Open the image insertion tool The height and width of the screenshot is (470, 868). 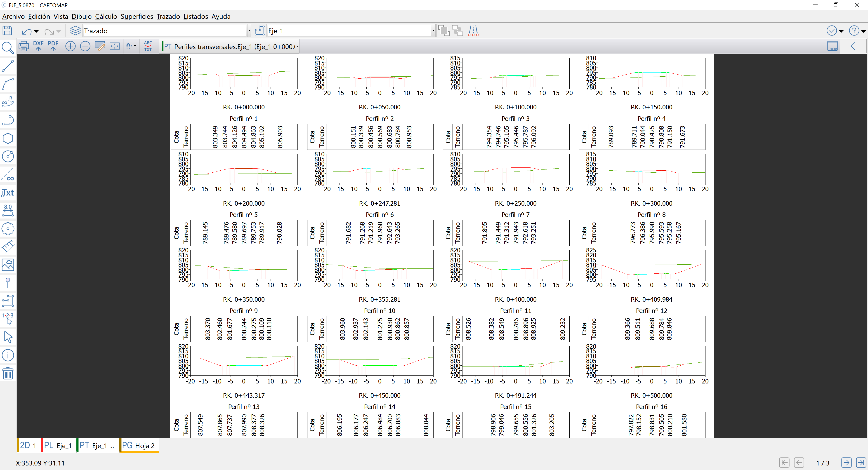[x=7, y=265]
